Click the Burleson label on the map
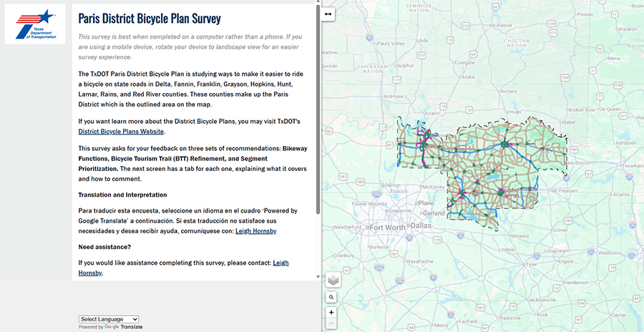644x332 pixels. click(379, 248)
